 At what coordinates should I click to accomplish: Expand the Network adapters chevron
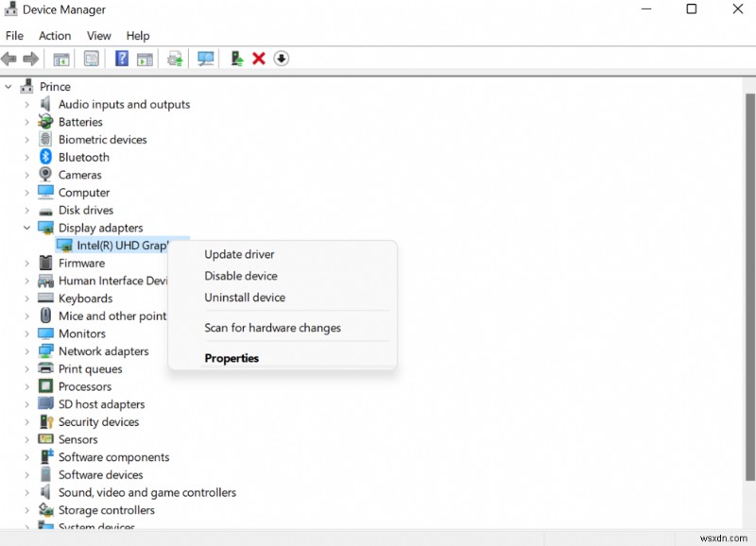click(x=27, y=351)
